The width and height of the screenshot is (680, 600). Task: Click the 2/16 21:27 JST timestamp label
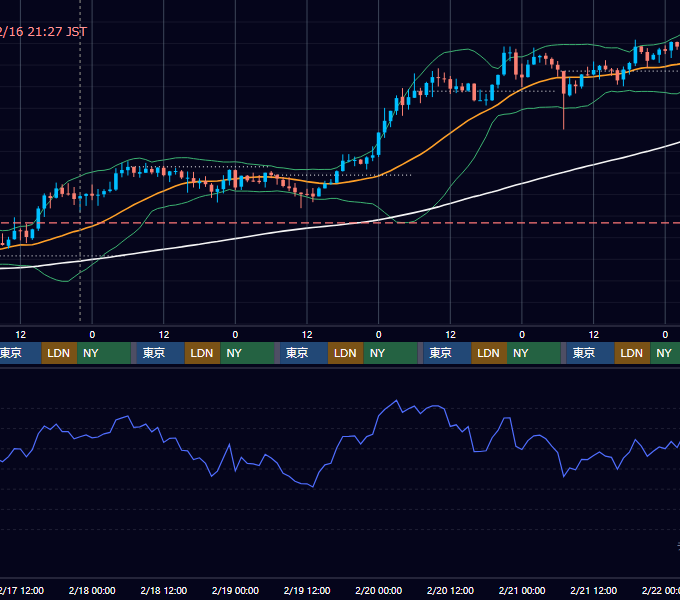pos(43,32)
